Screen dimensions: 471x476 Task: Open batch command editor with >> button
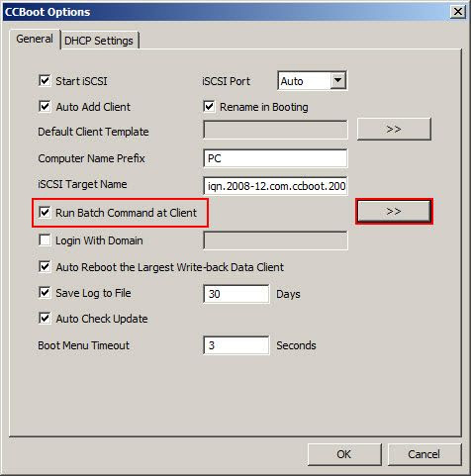tap(394, 212)
